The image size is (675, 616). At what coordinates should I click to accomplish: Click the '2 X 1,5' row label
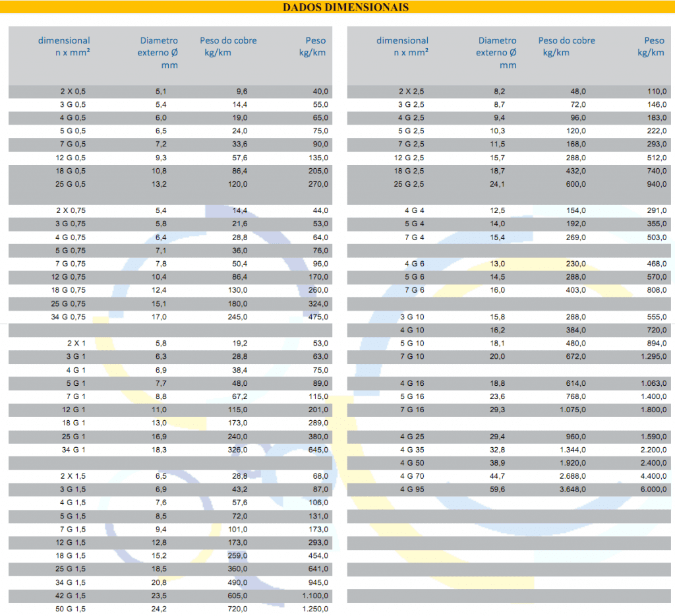point(73,476)
